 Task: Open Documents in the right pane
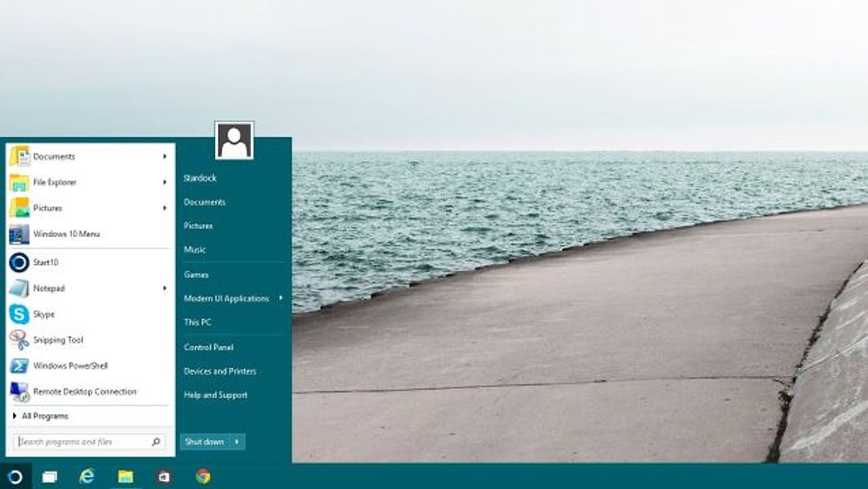tap(204, 202)
